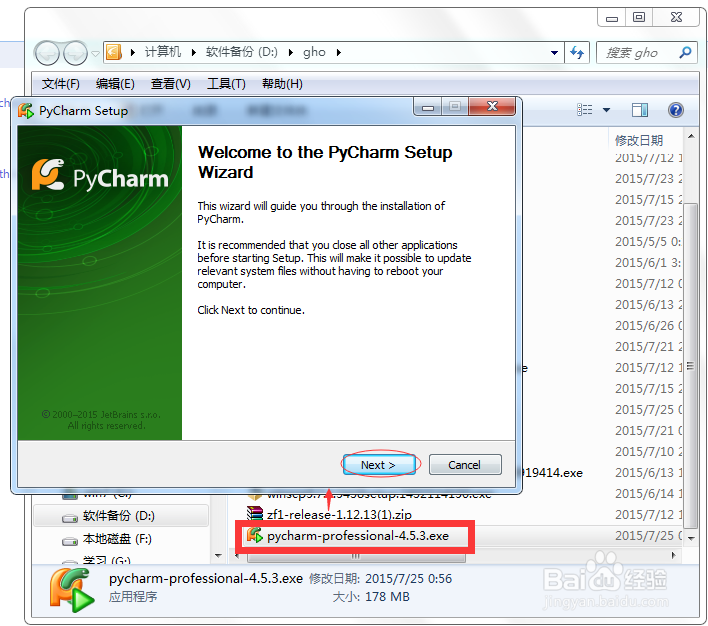Click the pycharm-professional-4.5.3.exe file icon
Screen dimensions: 708x626
[x=255, y=536]
